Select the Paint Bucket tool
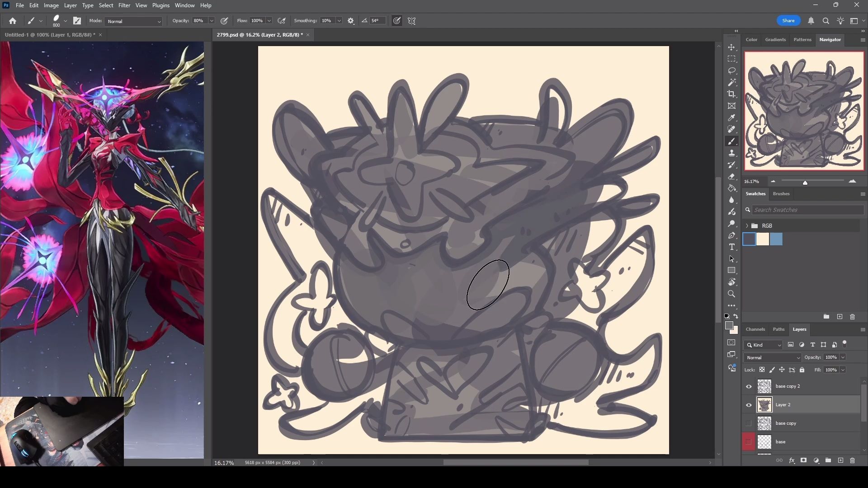This screenshot has width=868, height=488. click(x=731, y=188)
